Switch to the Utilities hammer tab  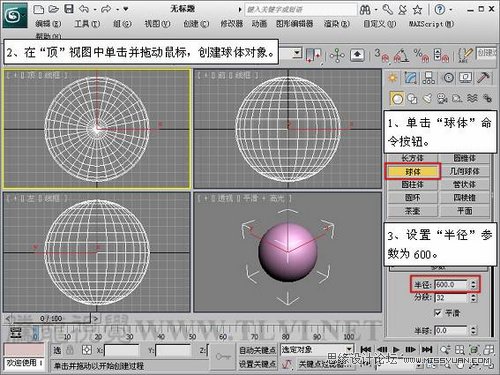pos(483,78)
